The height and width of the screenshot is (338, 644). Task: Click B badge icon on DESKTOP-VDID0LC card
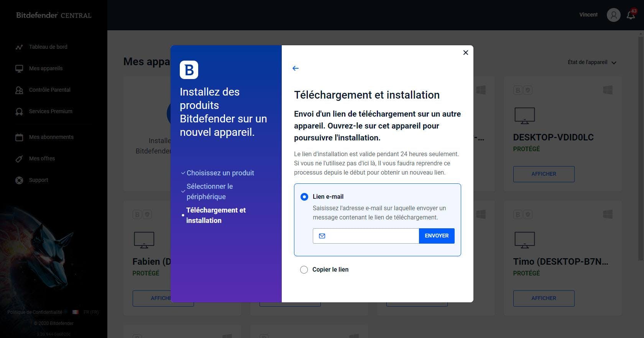point(518,90)
